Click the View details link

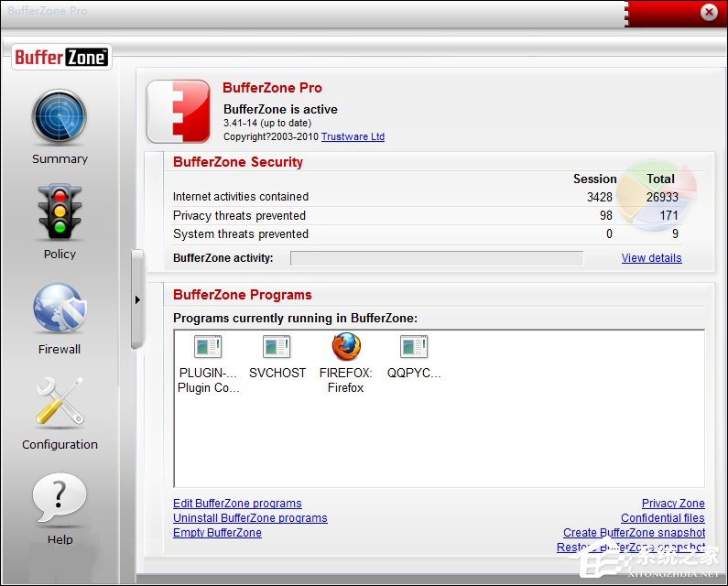click(651, 257)
